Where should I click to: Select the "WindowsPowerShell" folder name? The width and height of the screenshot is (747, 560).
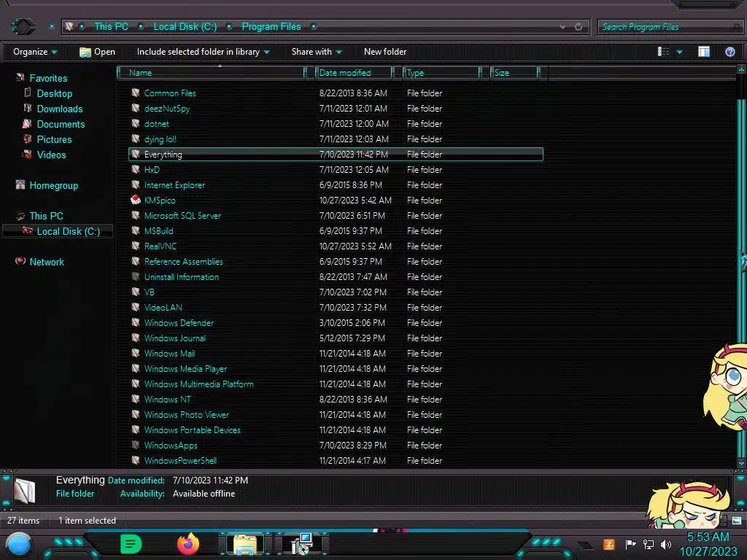click(180, 461)
